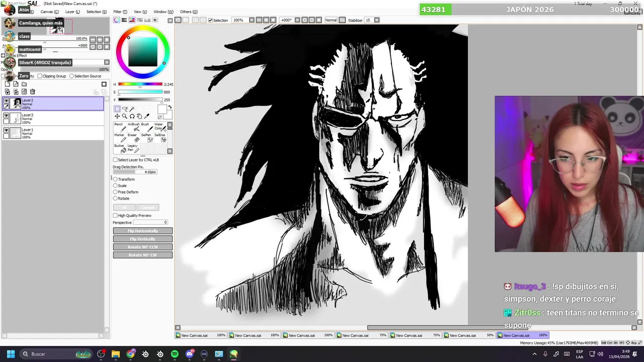The height and width of the screenshot is (362, 644).
Task: Delete the selected layer with the trash icon
Action: [32, 92]
